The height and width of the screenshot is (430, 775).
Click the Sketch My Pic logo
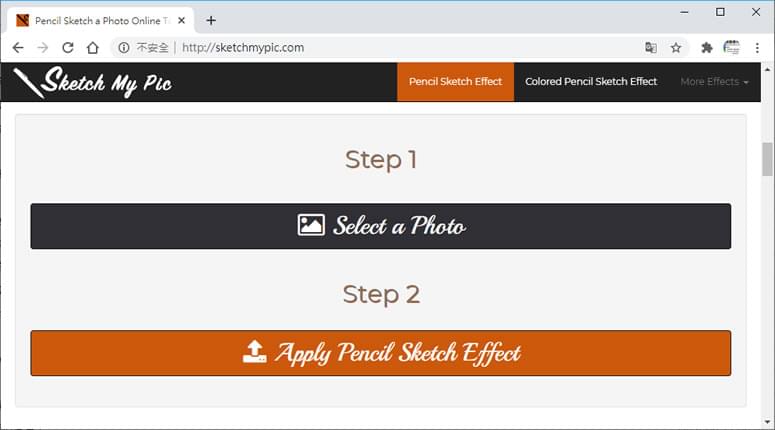(92, 82)
